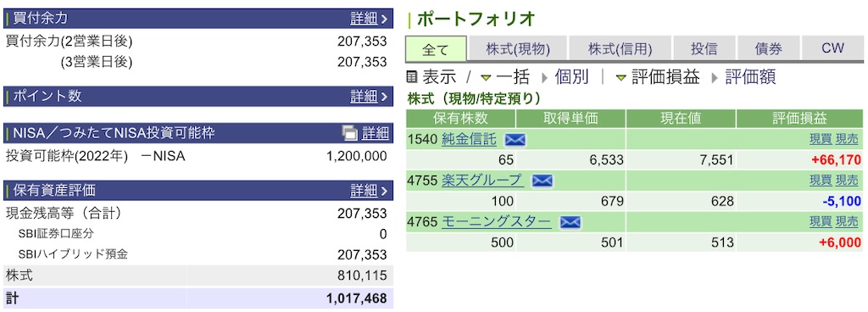The image size is (868, 312).
Task: Click the 1,200,000 NISA limit value
Action: tap(357, 157)
